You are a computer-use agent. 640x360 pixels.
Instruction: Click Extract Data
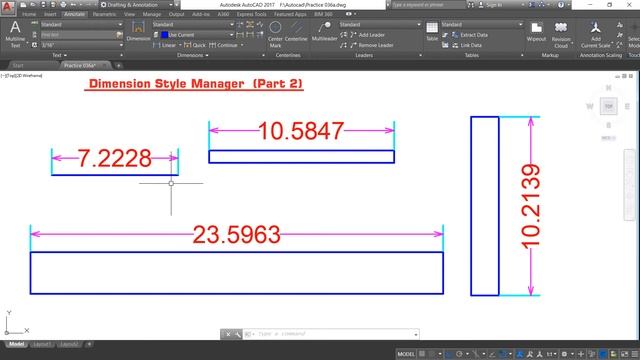[469, 35]
